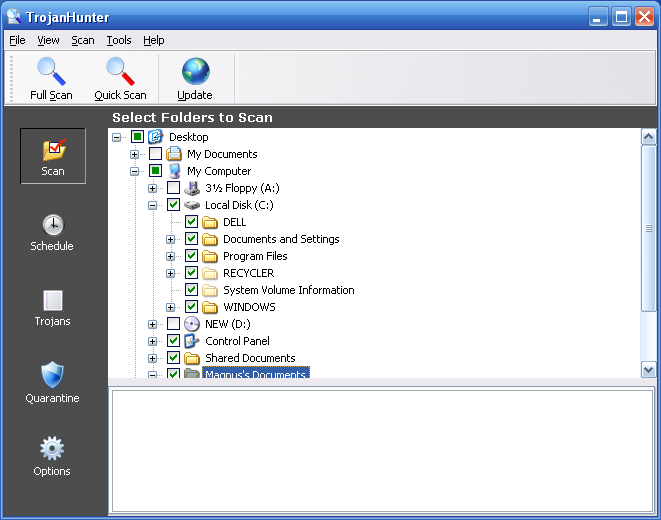Click the Documents and Settings folder icon
This screenshot has height=520, width=661.
pos(210,239)
